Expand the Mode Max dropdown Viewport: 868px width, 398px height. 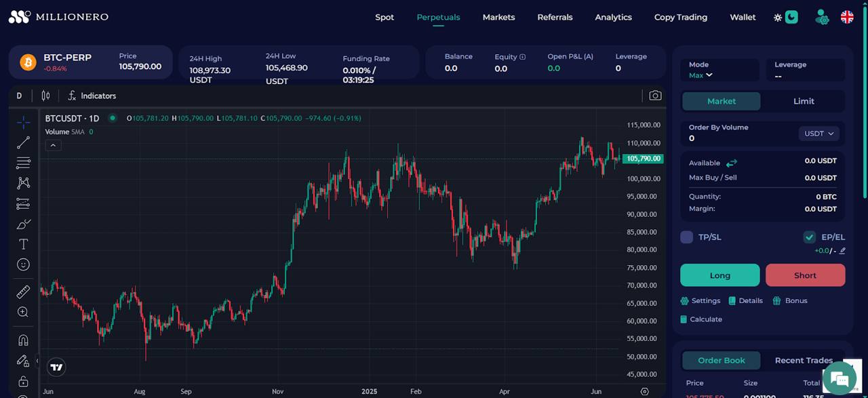[701, 75]
